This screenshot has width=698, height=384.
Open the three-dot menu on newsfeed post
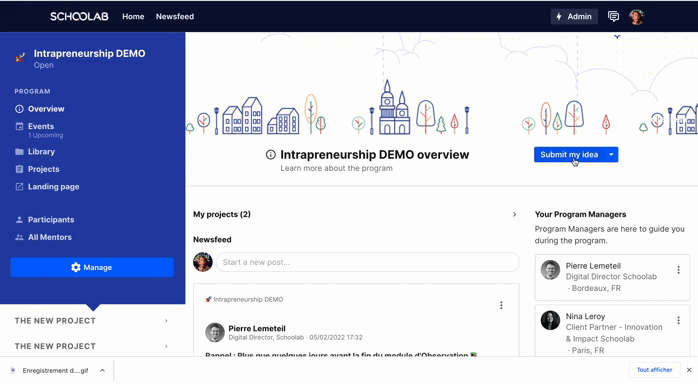[x=501, y=305]
